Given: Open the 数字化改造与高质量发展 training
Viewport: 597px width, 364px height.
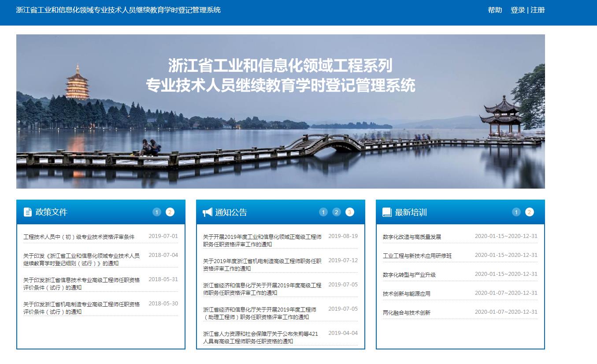Looking at the screenshot, I should pyautogui.click(x=412, y=237).
